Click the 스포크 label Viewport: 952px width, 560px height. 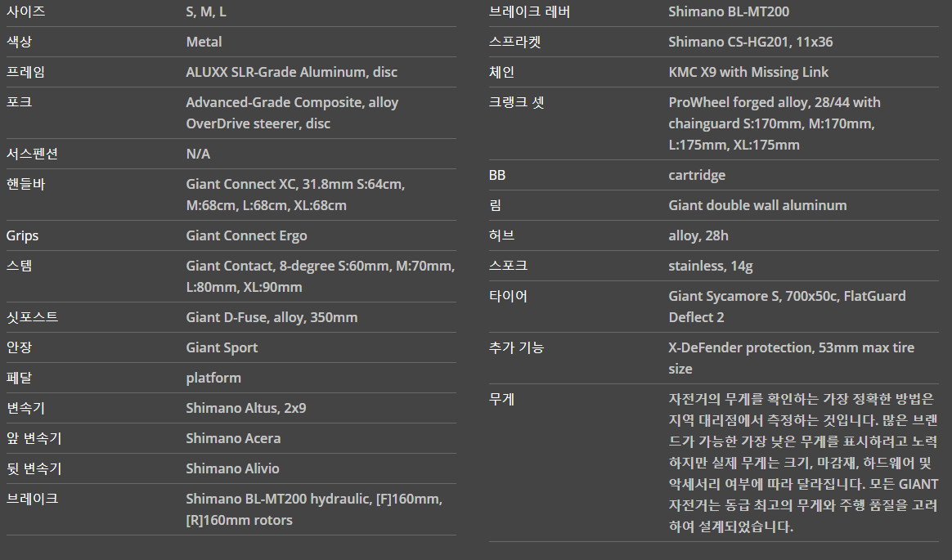(x=508, y=266)
